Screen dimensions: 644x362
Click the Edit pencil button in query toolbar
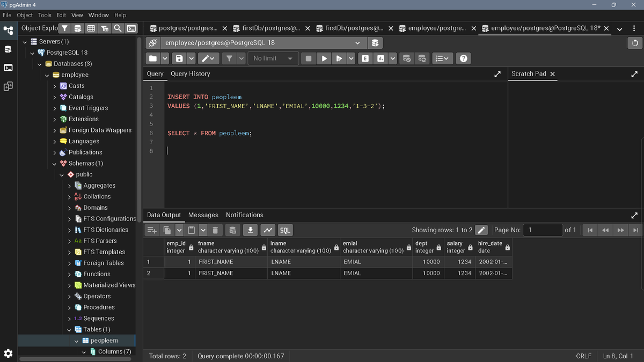point(208,58)
